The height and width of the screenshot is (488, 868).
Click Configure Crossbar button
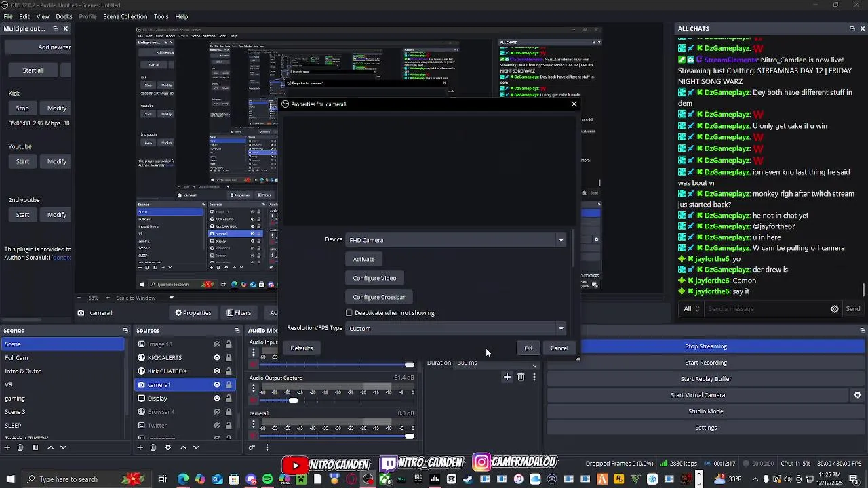(x=378, y=297)
